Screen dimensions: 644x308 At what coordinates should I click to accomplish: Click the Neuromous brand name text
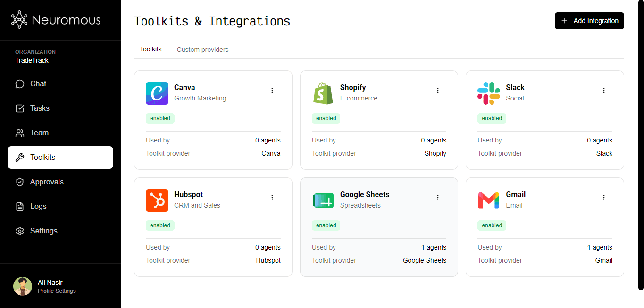coord(66,20)
